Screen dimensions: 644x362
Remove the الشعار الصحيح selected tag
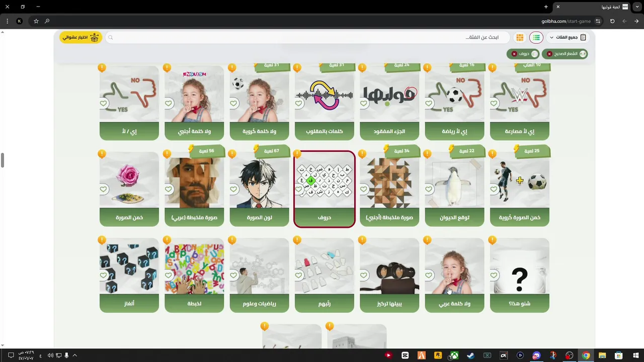point(549,54)
